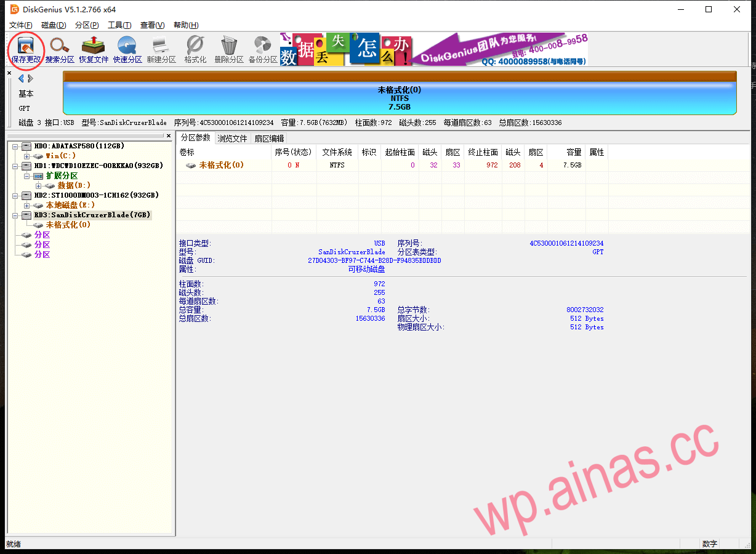Expand the 本地磁盘(E:) partition node

click(26, 206)
